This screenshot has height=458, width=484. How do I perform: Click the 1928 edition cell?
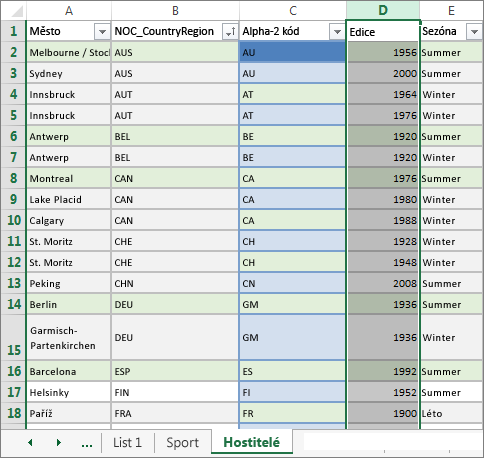pos(383,241)
